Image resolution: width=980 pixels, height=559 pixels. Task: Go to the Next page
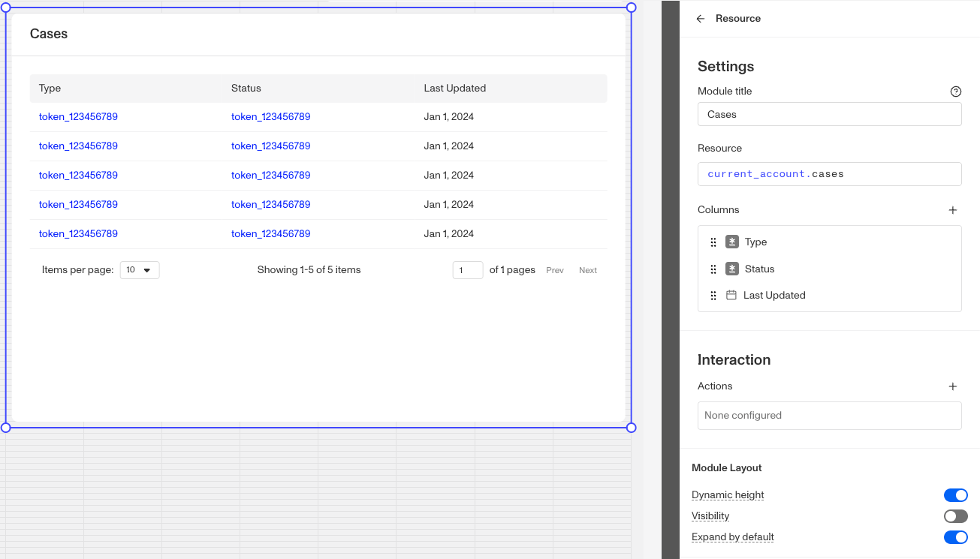coord(588,270)
